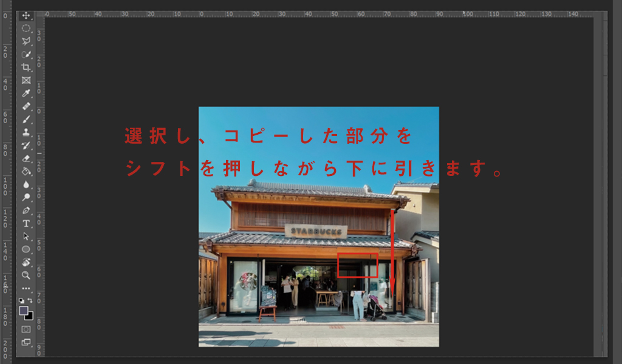This screenshot has width=622, height=364.
Task: Select the Elliptical Marquee tool
Action: click(x=26, y=28)
